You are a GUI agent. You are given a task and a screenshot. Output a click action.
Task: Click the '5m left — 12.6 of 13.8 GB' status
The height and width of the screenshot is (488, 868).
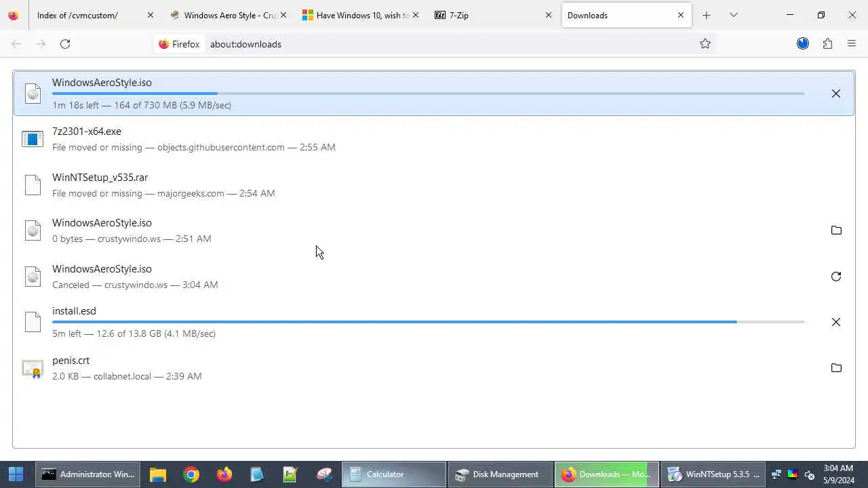coord(134,333)
